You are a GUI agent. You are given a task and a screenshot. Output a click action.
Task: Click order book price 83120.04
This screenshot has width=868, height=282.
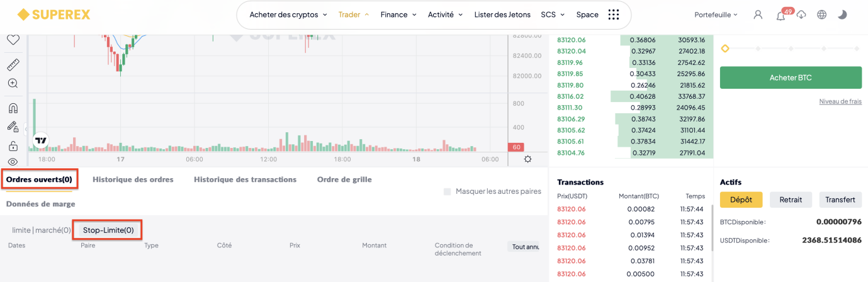pos(572,51)
